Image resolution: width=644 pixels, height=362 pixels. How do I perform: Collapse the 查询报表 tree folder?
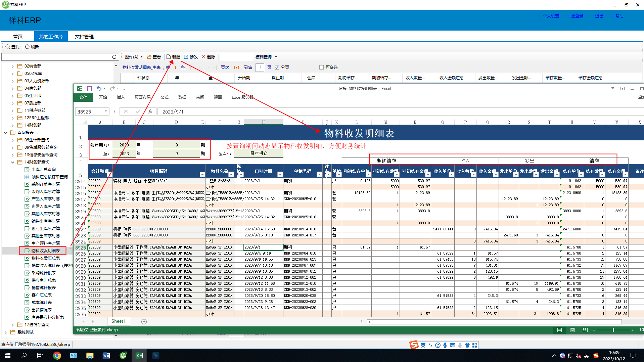tap(6, 133)
